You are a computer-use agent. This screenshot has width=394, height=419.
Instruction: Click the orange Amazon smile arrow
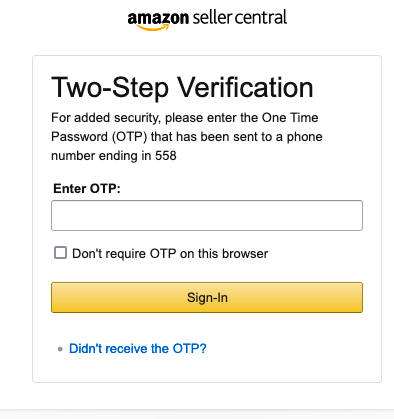click(x=153, y=28)
